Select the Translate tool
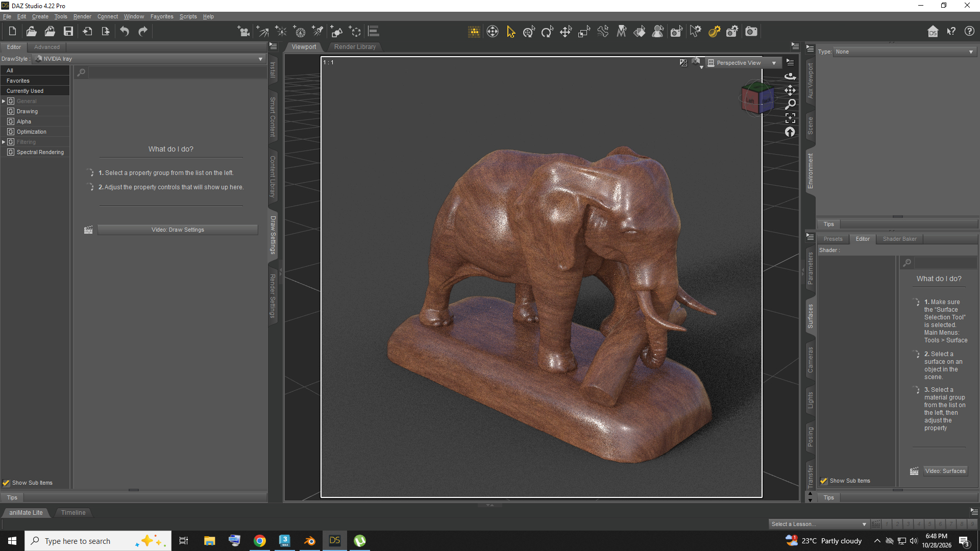The image size is (980, 551). 566,32
